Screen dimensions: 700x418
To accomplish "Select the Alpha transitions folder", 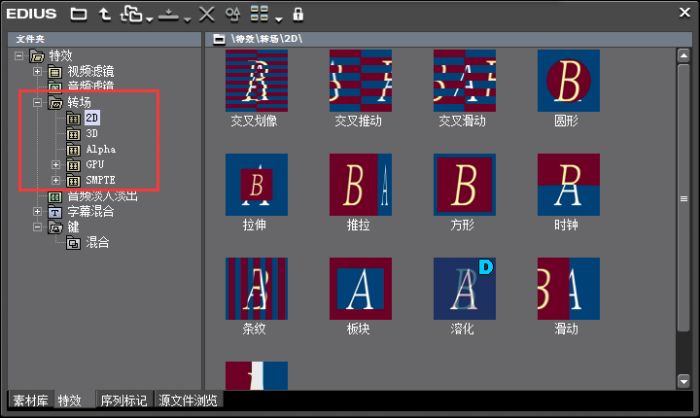I will [99, 148].
